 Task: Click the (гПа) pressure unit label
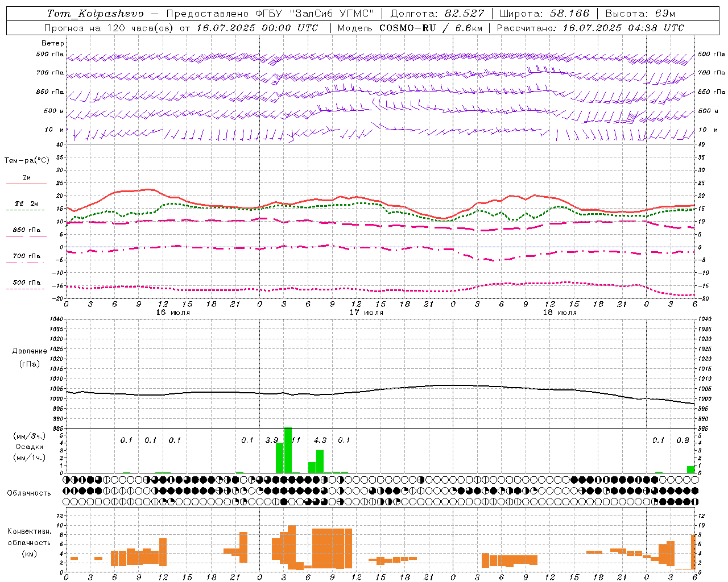tap(30, 364)
